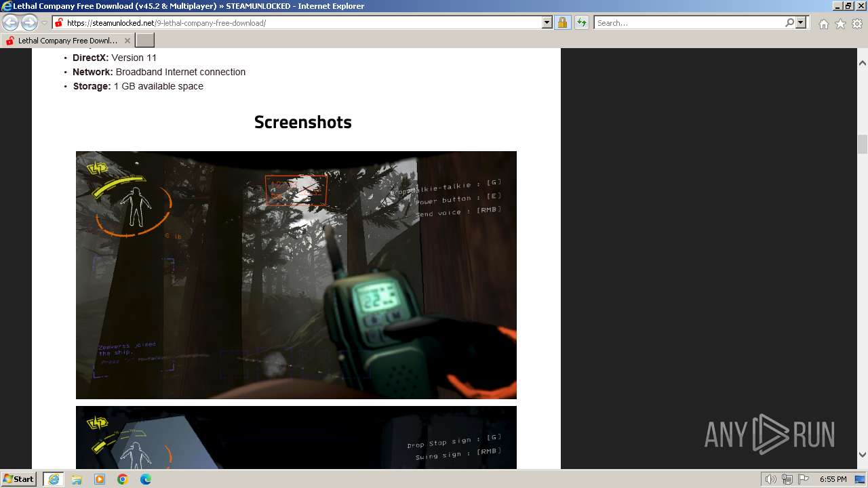Click the vertical scrollbar thumb
This screenshot has width=868, height=488.
(x=863, y=144)
